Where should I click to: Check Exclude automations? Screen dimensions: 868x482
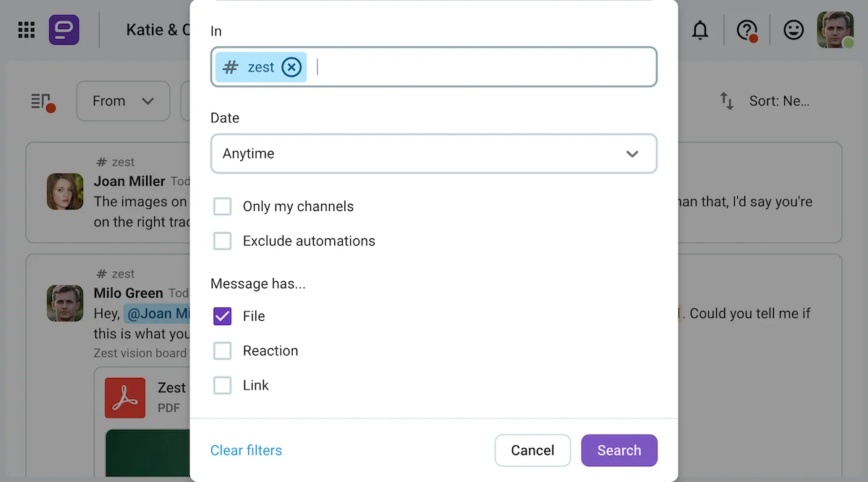[222, 241]
